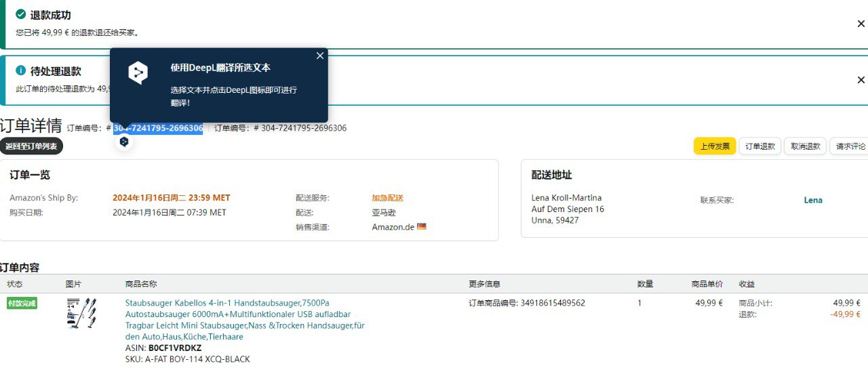Click the highlighted order number text
The image size is (868, 370).
click(x=158, y=128)
